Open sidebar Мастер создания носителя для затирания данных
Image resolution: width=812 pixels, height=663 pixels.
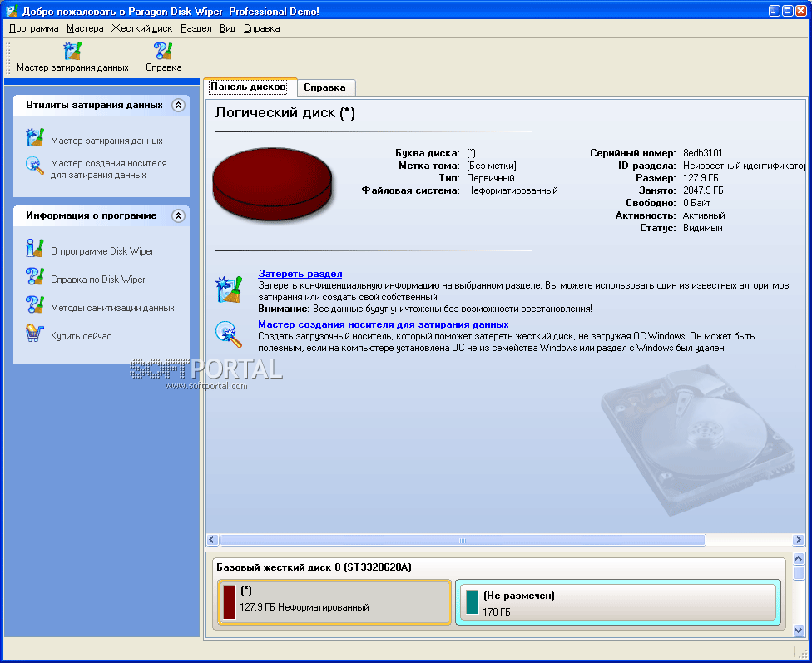[109, 169]
